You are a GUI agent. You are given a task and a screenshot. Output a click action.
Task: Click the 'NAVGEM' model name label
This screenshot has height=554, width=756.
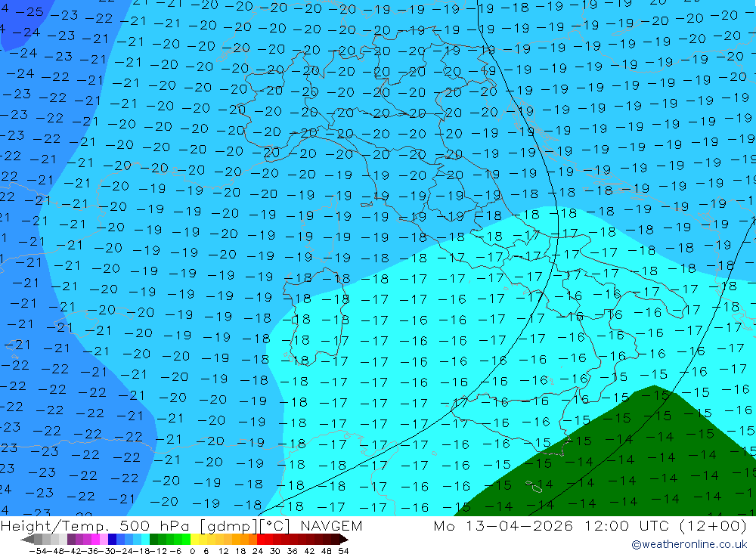tap(331, 525)
